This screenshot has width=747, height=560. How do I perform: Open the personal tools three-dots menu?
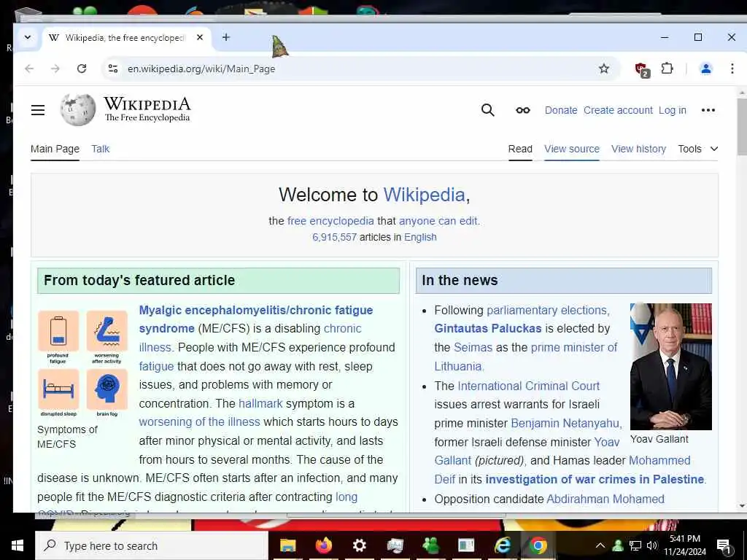click(708, 111)
